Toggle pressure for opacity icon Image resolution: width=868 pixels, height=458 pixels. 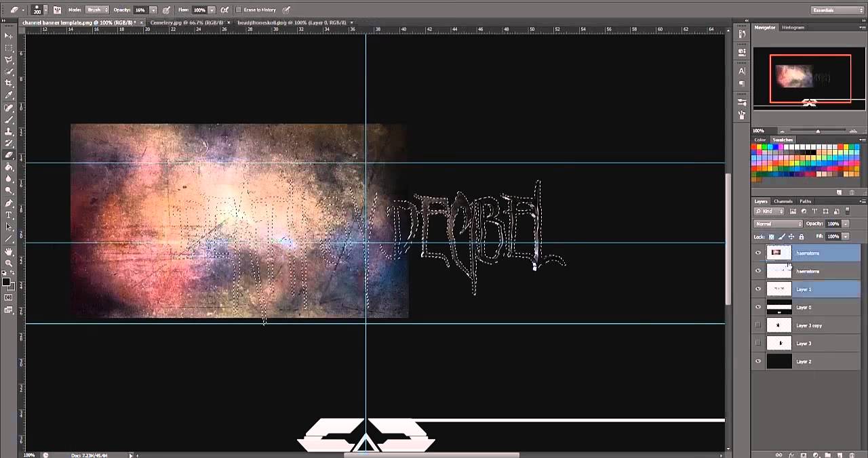pyautogui.click(x=166, y=10)
